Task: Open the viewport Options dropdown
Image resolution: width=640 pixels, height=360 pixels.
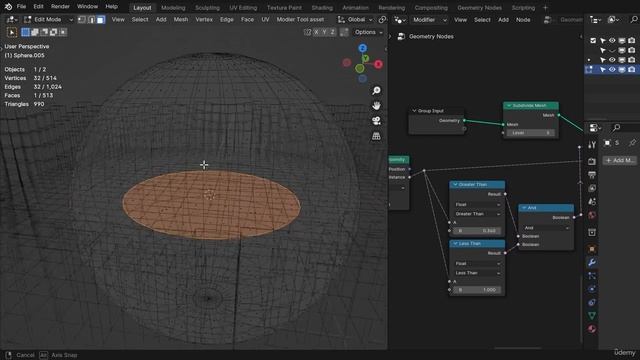Action: click(x=369, y=32)
